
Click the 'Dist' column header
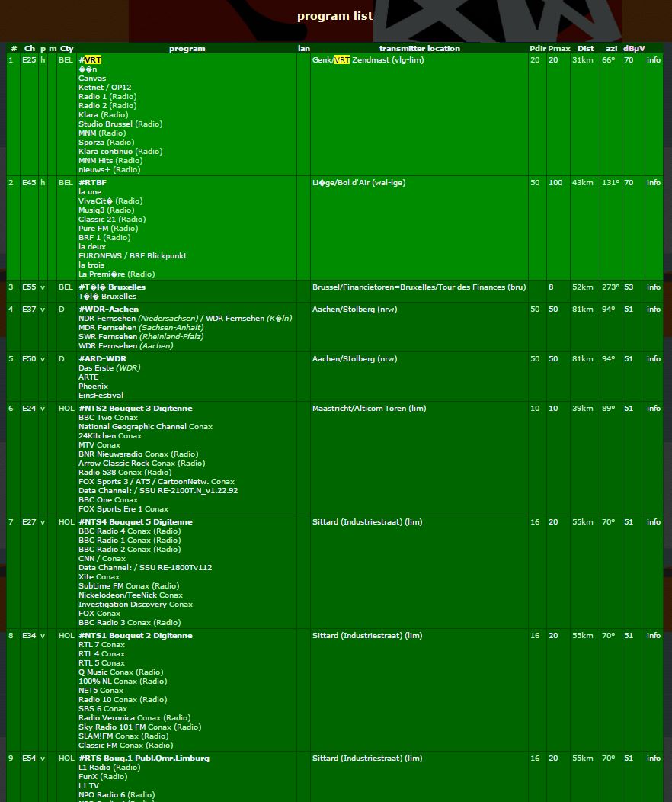click(x=586, y=49)
